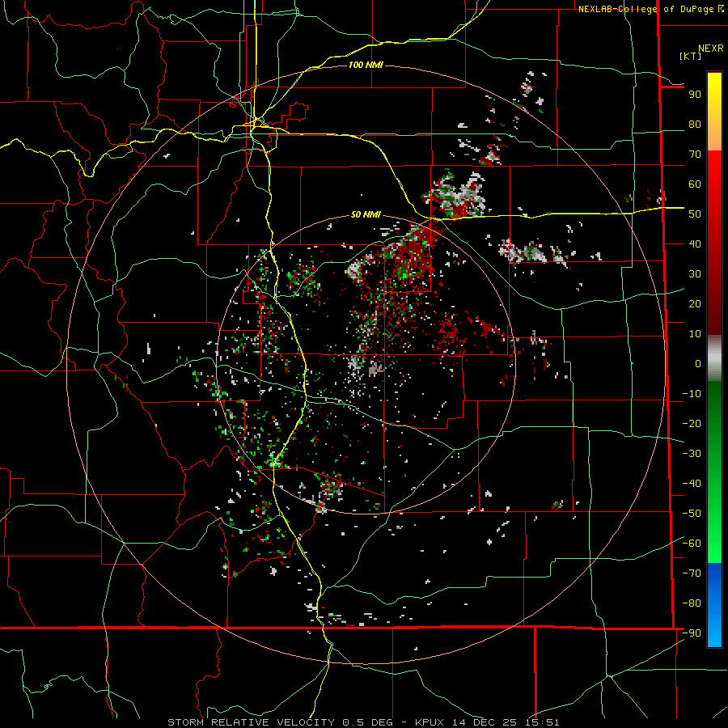Click the positive 90 value on velocity scale

(695, 95)
